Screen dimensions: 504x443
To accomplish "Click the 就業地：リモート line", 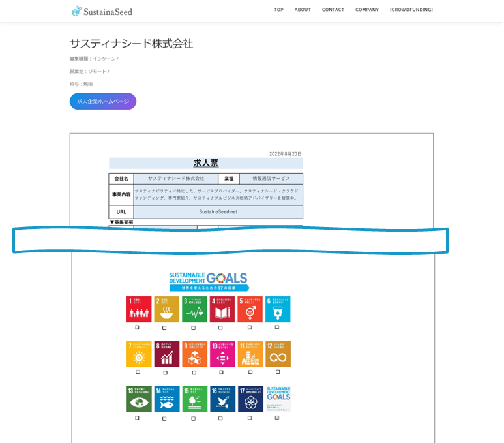I will point(89,71).
